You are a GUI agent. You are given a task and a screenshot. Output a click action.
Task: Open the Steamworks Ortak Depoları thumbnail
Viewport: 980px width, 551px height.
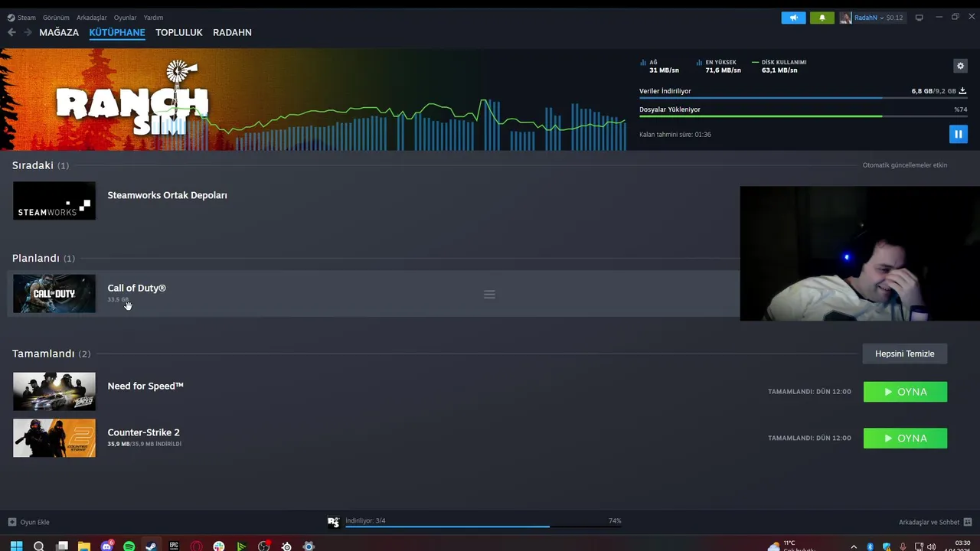tap(54, 201)
